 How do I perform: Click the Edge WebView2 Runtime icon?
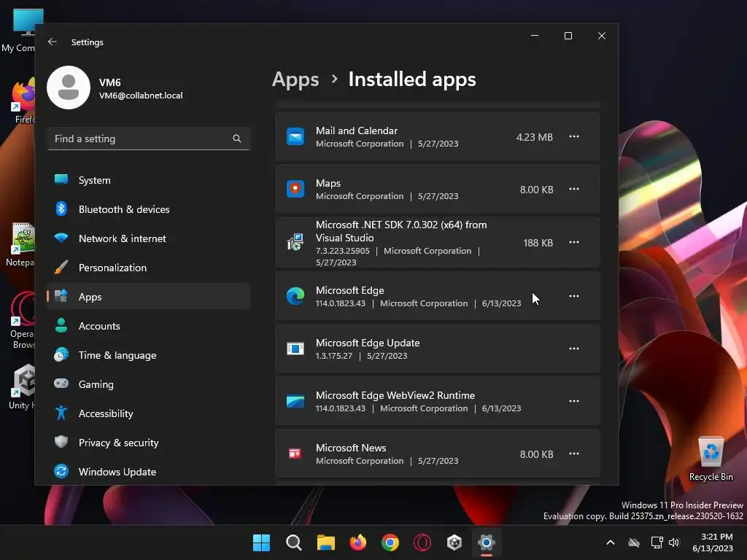(x=295, y=401)
